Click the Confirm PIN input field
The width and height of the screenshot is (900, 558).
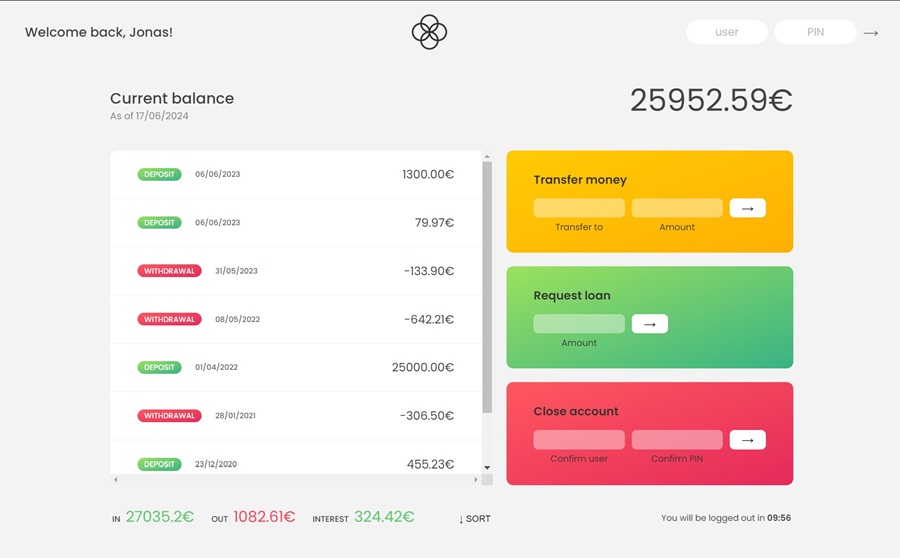tap(677, 440)
